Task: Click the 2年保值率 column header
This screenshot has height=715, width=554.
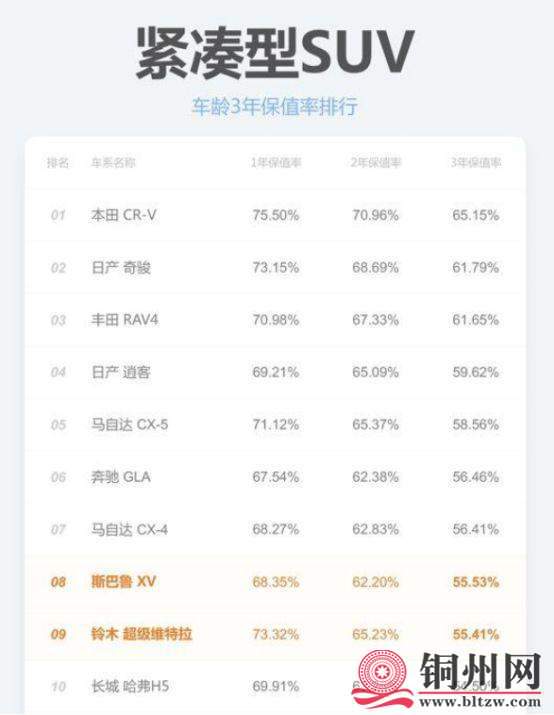Action: pos(376,163)
